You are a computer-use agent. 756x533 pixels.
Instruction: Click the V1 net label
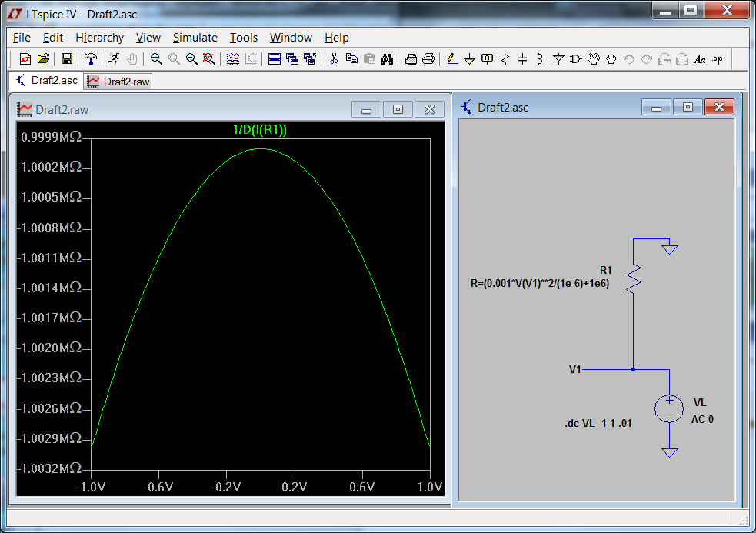pyautogui.click(x=574, y=369)
